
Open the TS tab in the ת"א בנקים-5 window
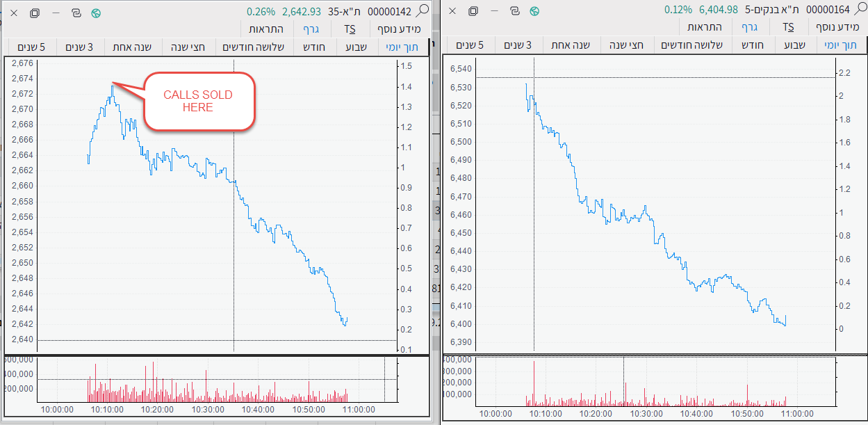(x=788, y=27)
